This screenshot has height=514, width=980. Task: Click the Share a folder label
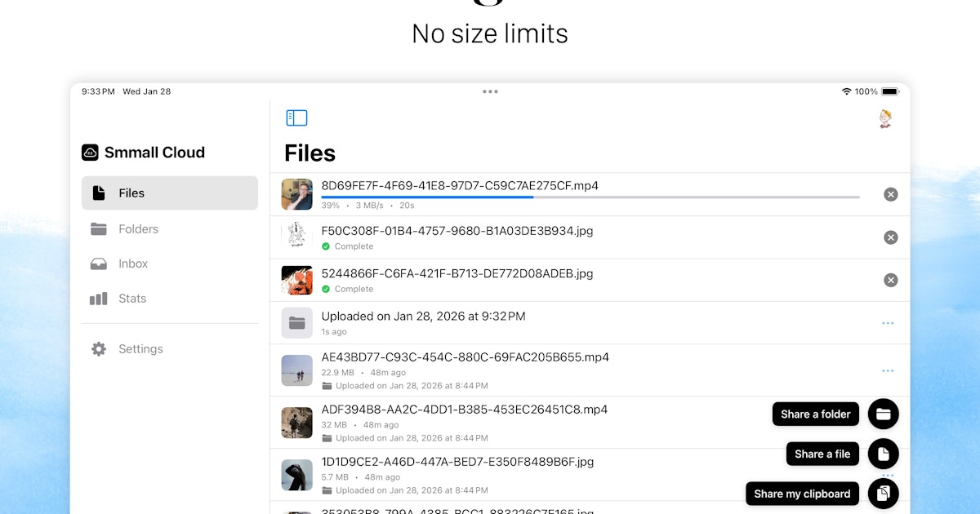pyautogui.click(x=816, y=414)
